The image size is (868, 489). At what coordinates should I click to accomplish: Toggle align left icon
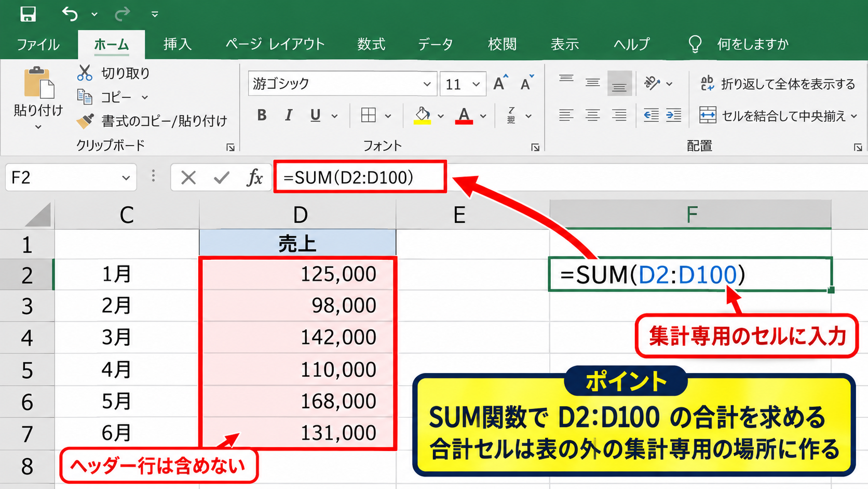pos(566,115)
